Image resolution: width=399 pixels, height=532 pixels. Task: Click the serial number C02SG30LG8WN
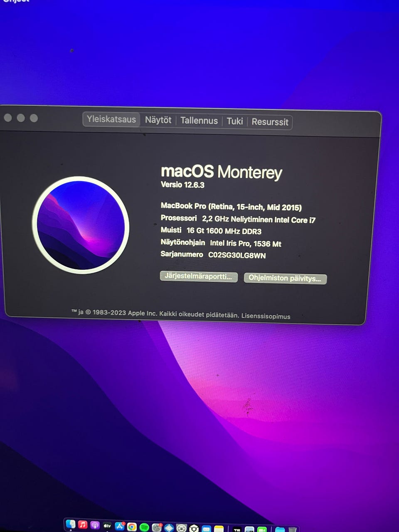237,255
